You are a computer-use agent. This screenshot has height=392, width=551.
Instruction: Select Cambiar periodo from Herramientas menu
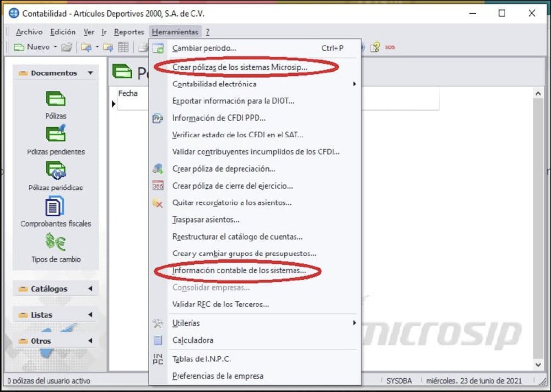coord(255,48)
